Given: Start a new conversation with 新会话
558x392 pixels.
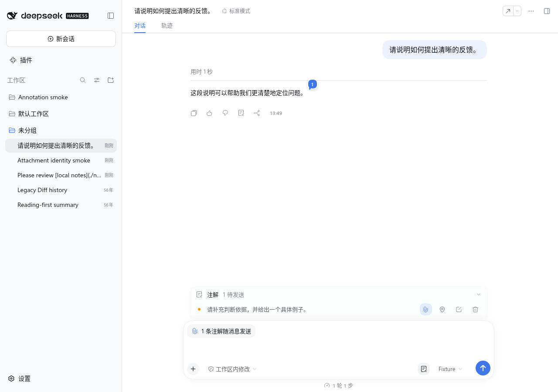Looking at the screenshot, I should (61, 39).
